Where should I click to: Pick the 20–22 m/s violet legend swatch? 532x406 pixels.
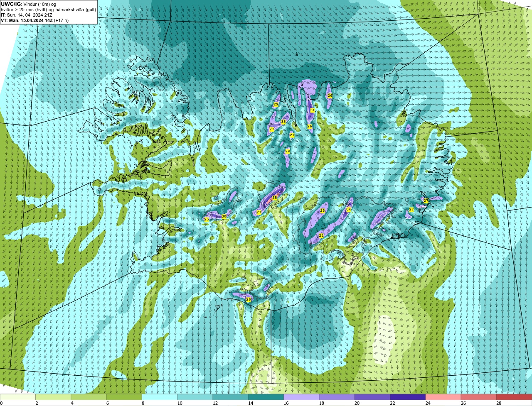tap(373, 397)
